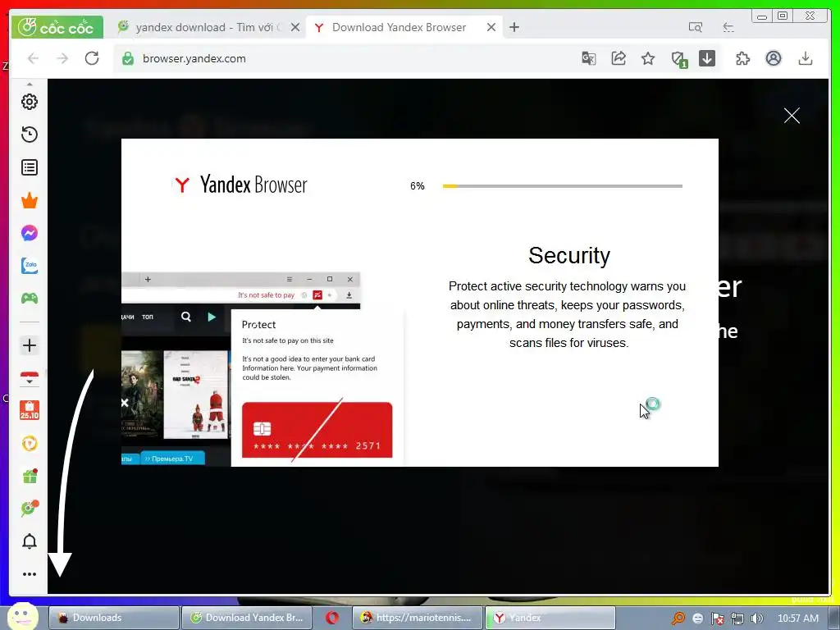840x630 pixels.
Task: Open Downloads window from taskbar
Action: click(x=114, y=618)
